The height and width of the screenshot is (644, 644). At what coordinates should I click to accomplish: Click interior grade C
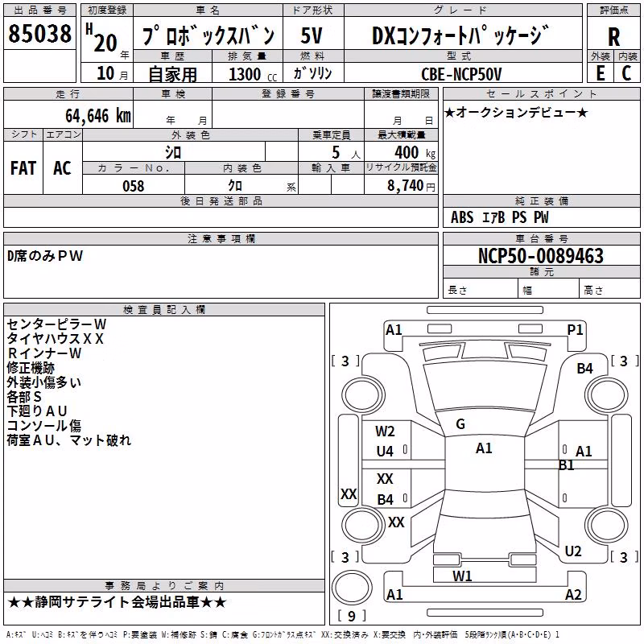pos(626,73)
